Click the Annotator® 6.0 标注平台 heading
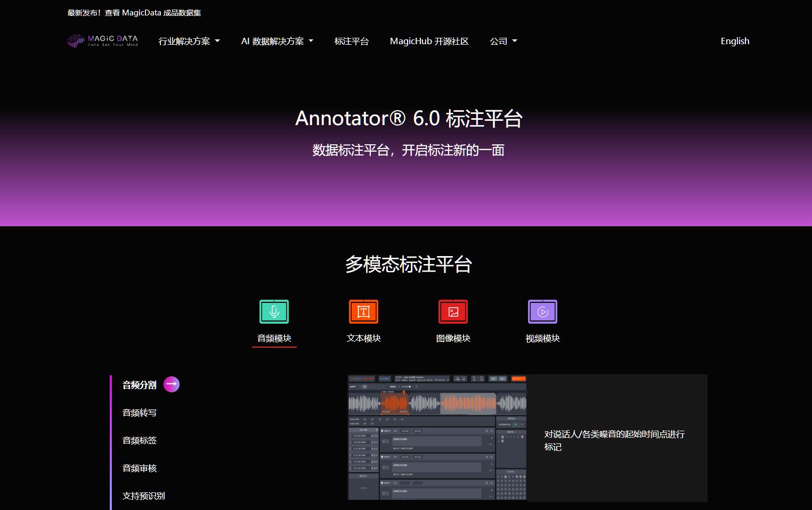 (409, 118)
